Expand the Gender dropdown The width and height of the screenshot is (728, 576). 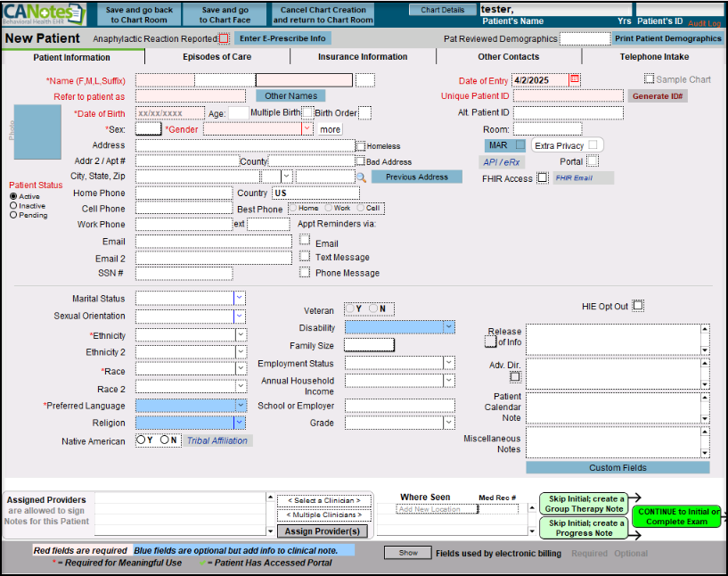(x=307, y=129)
